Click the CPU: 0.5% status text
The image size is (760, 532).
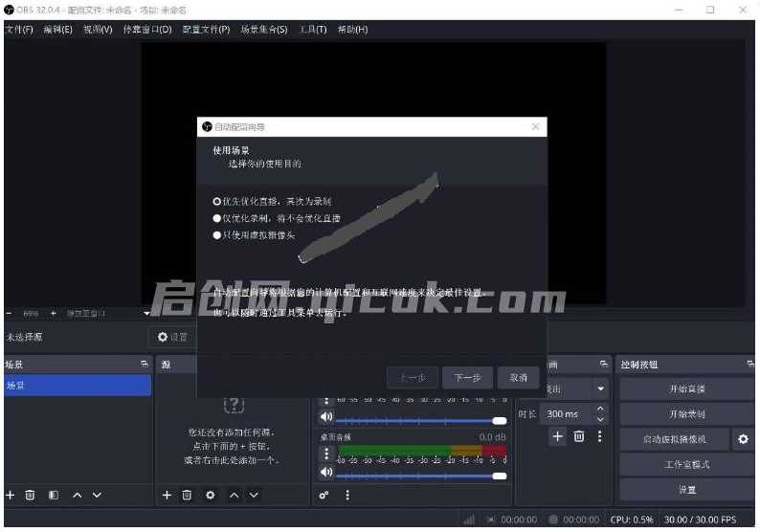click(632, 520)
